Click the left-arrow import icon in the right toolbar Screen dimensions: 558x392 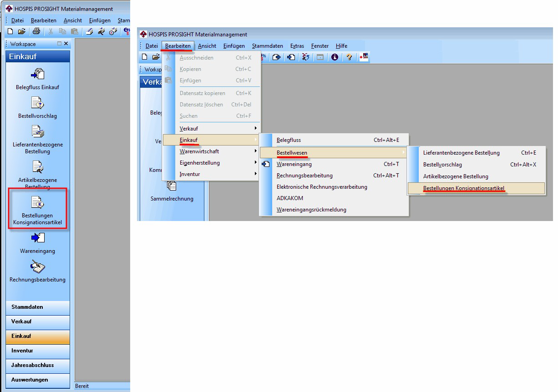coord(291,57)
